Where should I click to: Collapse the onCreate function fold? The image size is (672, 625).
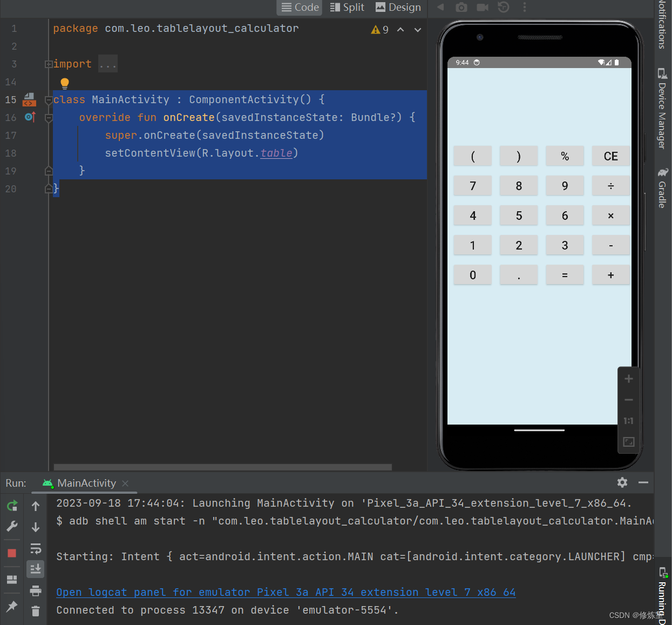[49, 117]
